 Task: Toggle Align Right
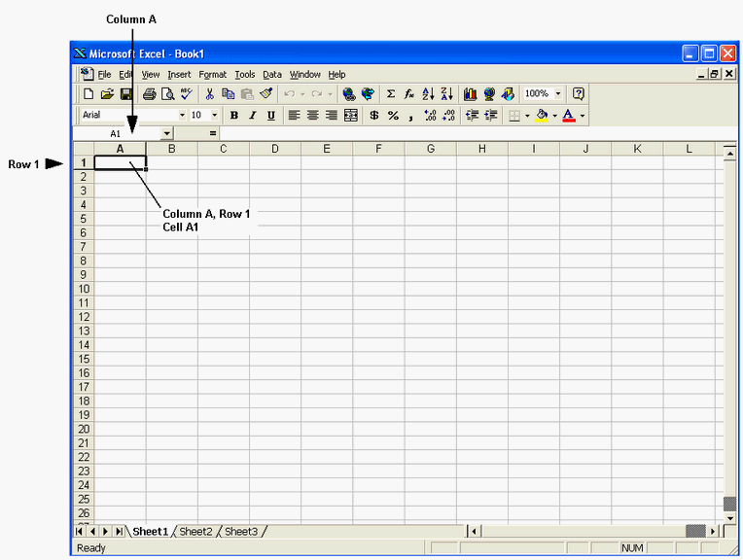pos(332,115)
